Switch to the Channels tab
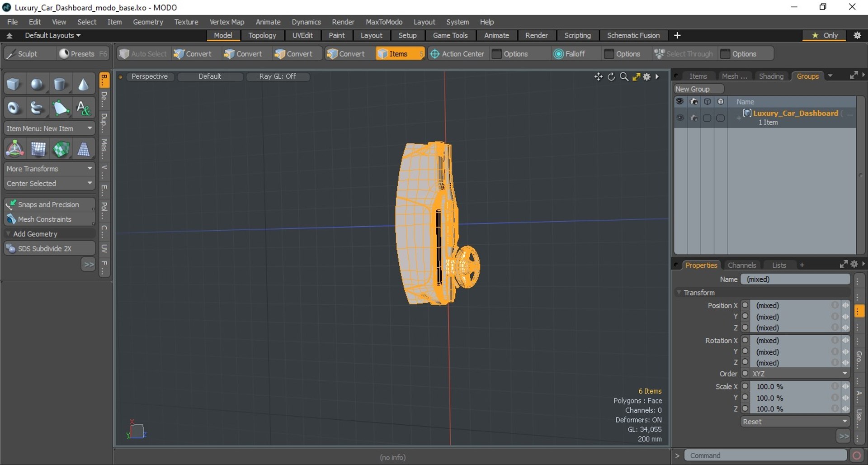Screen dimensions: 868x465 (741, 265)
